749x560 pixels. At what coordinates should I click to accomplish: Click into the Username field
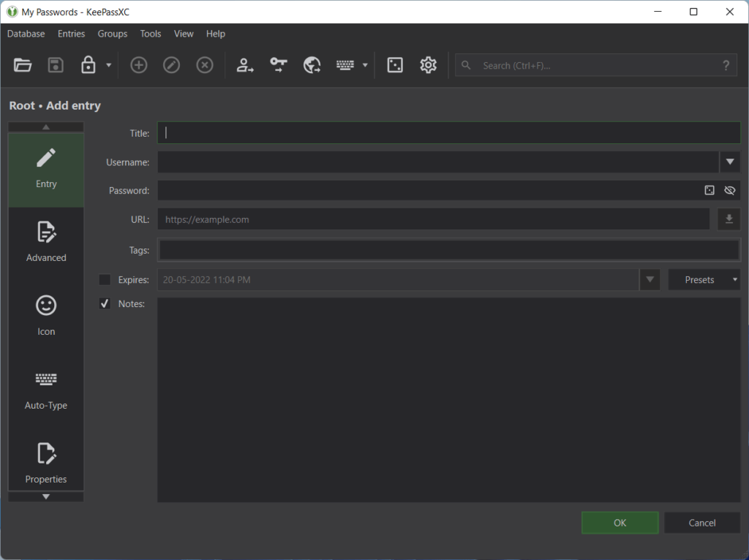click(438, 162)
